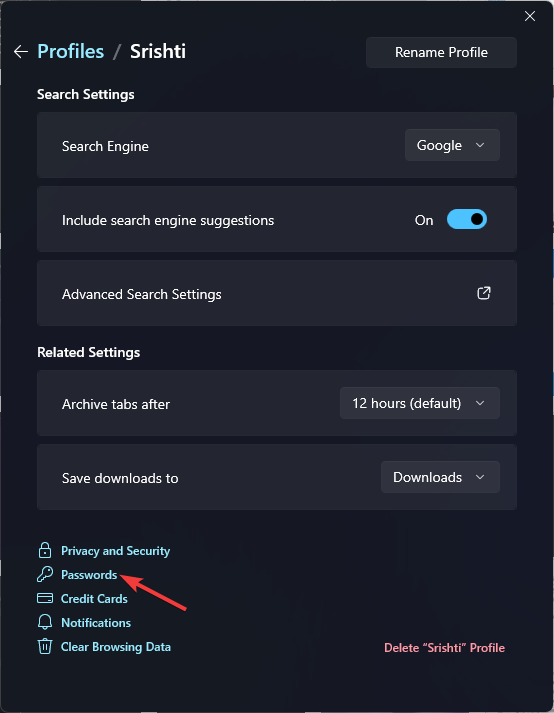The image size is (554, 713).
Task: Open the Passwords link
Action: point(89,575)
